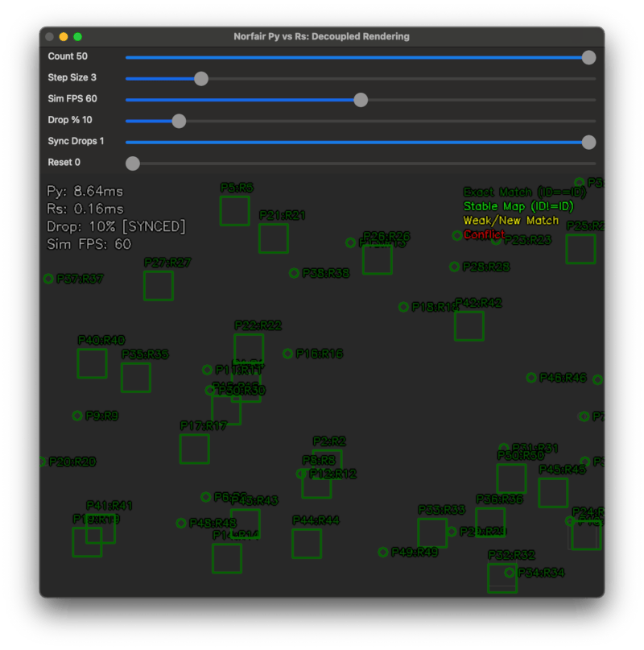Click the P27:R27 green bounding box
The height and width of the screenshot is (650, 644).
[x=158, y=286]
